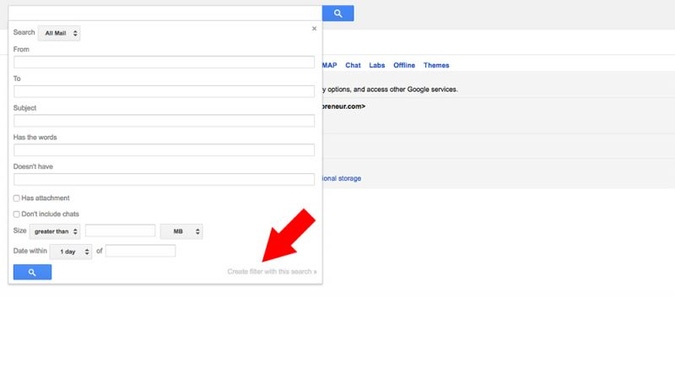Switch to the Offline settings tab
The image size is (675, 380).
[404, 65]
